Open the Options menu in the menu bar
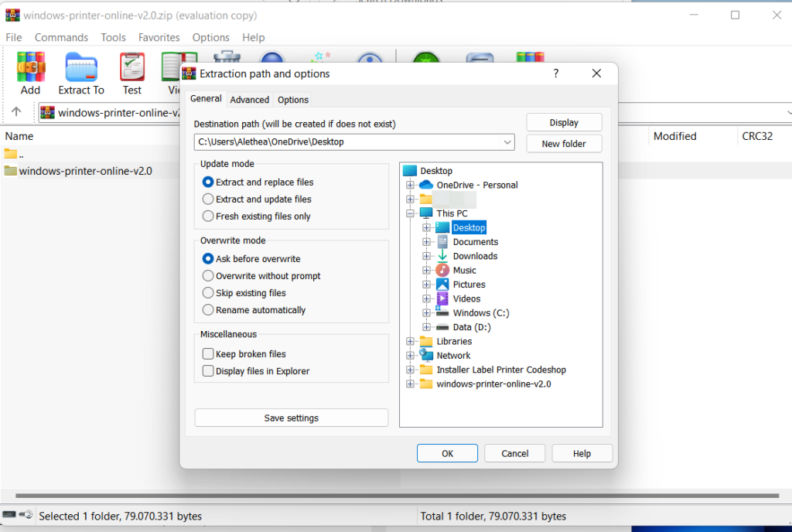Screen dimensions: 792x532 tap(210, 37)
